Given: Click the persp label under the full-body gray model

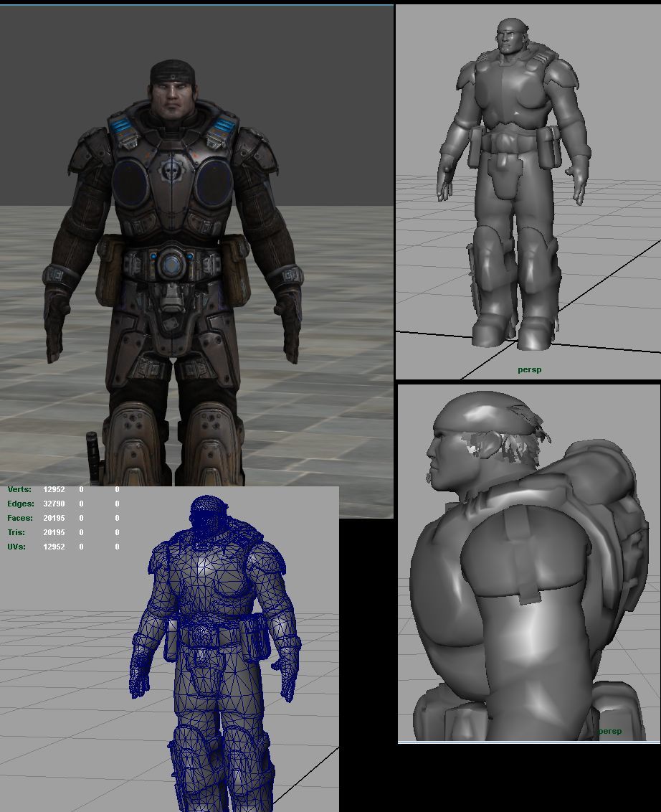Looking at the screenshot, I should click(x=529, y=369).
